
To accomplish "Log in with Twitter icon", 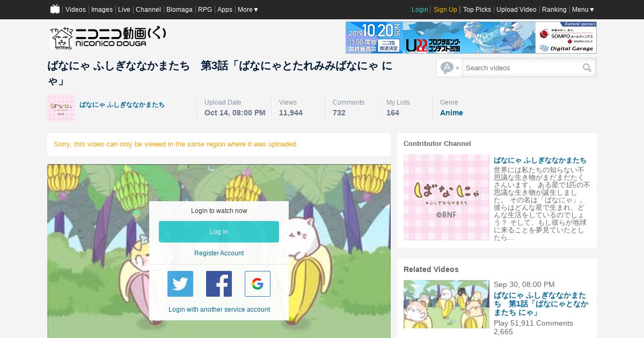I will 180,284.
